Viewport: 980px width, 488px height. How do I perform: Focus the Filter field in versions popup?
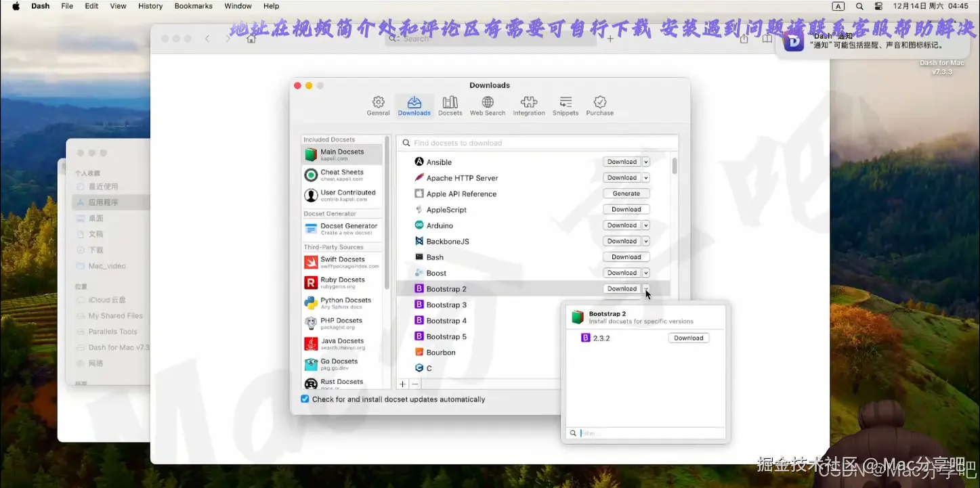[x=645, y=433]
